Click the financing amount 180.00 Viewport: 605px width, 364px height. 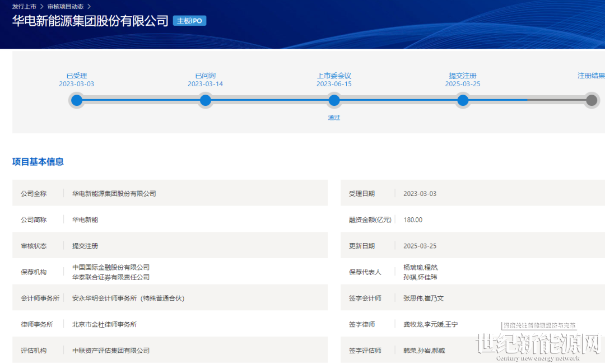click(413, 220)
